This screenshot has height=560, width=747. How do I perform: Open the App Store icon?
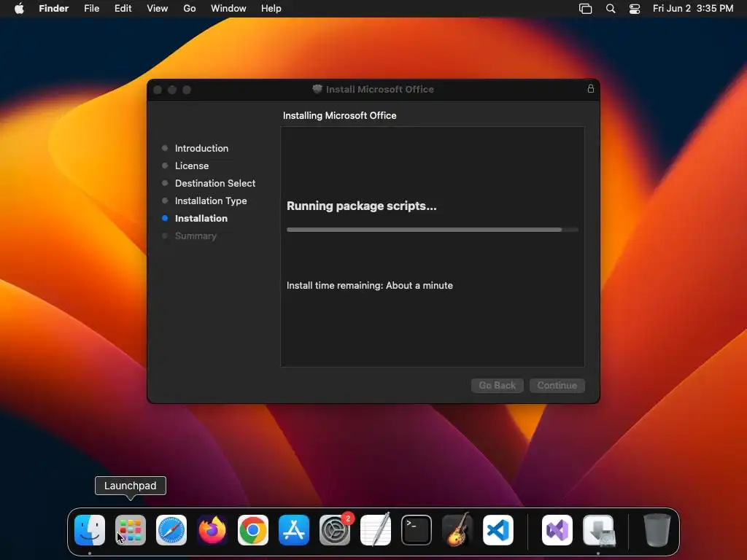294,529
